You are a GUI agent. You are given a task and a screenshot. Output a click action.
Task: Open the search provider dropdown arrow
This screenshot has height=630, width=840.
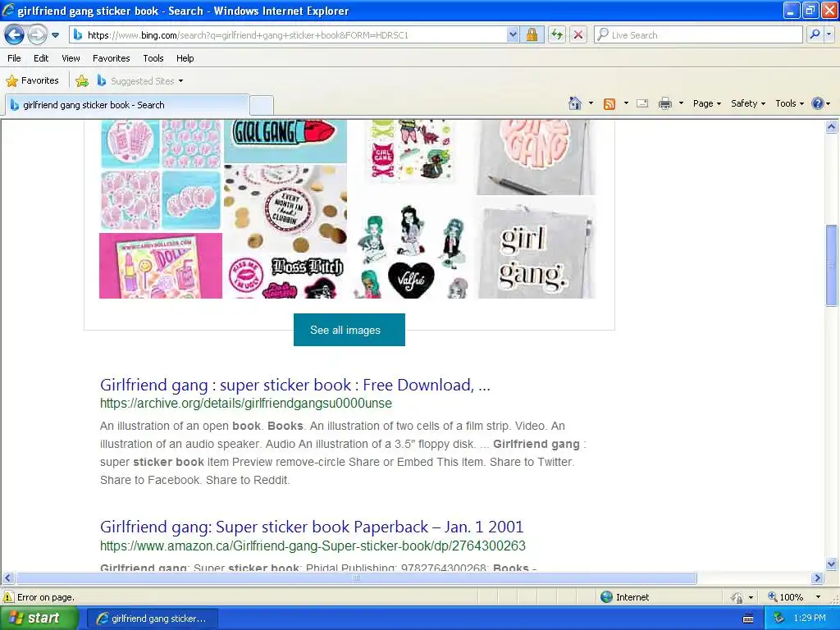[829, 35]
